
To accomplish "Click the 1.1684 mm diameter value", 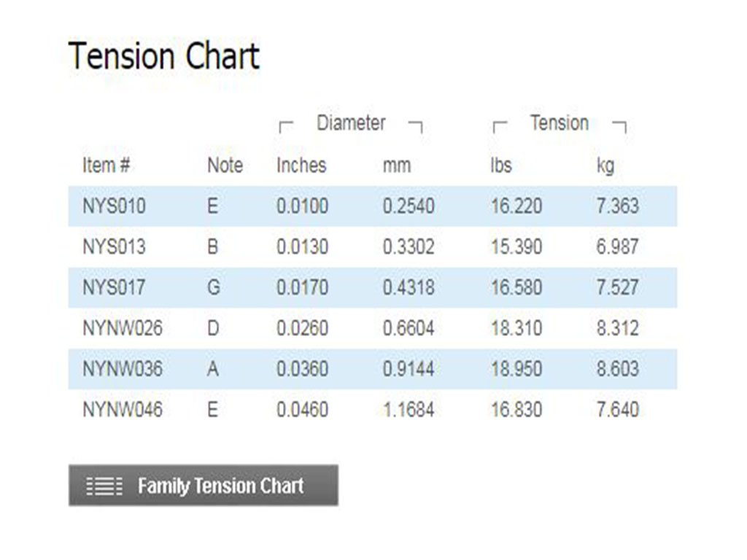I will click(x=409, y=410).
